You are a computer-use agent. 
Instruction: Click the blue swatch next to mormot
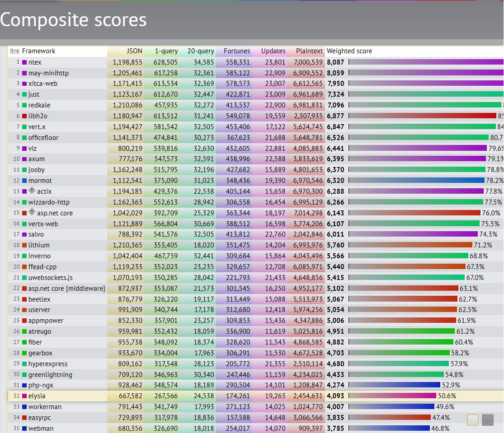pyautogui.click(x=24, y=181)
